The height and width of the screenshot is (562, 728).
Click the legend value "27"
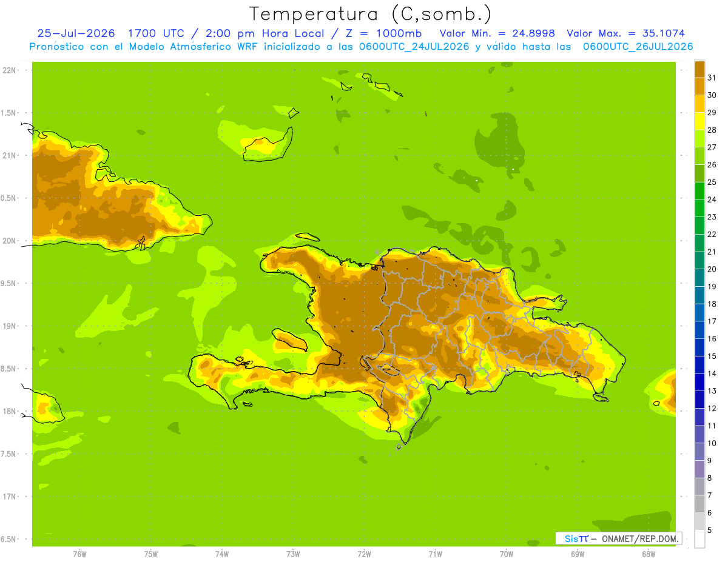click(712, 147)
